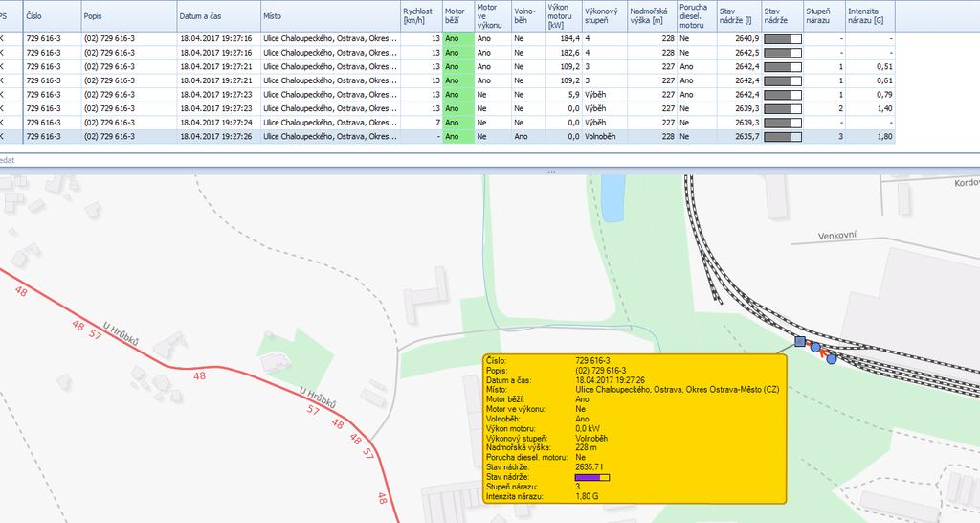This screenshot has width=980, height=523.
Task: Click the Intenzita nárazu [G] column header
Action: point(870,16)
